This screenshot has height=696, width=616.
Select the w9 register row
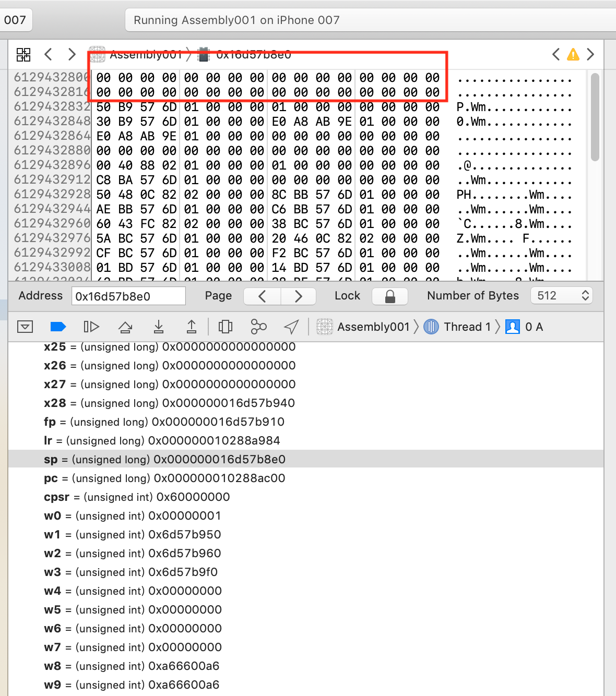(x=306, y=685)
